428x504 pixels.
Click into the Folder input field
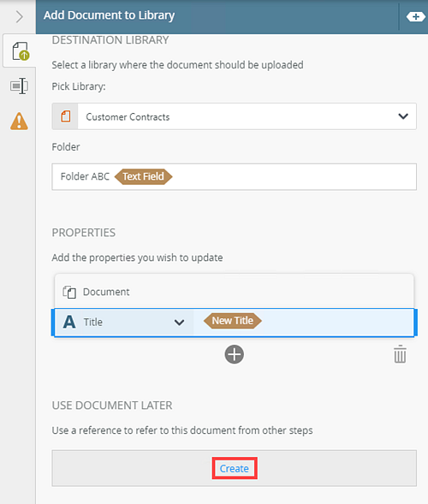234,177
